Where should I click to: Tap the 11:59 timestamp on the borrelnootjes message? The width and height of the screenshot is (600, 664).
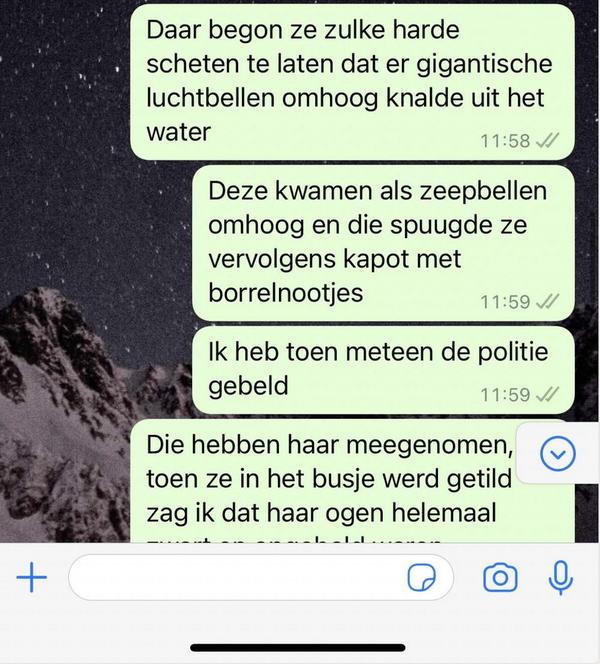pos(505,302)
